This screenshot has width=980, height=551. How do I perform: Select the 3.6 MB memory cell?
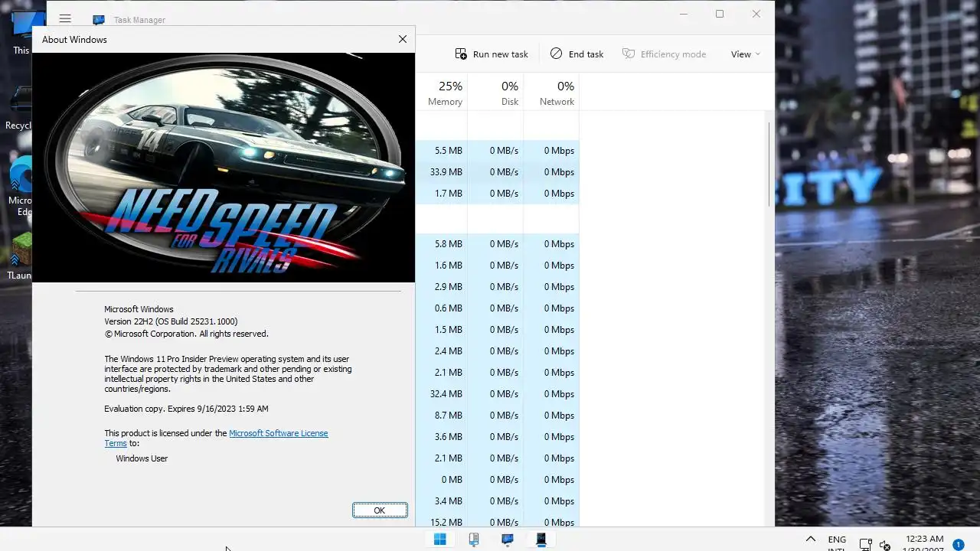point(442,437)
